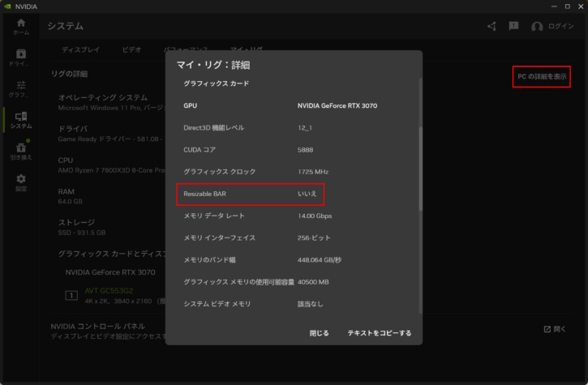This screenshot has height=385, width=588.
Task: Click テキストをコピーする button
Action: pyautogui.click(x=379, y=333)
